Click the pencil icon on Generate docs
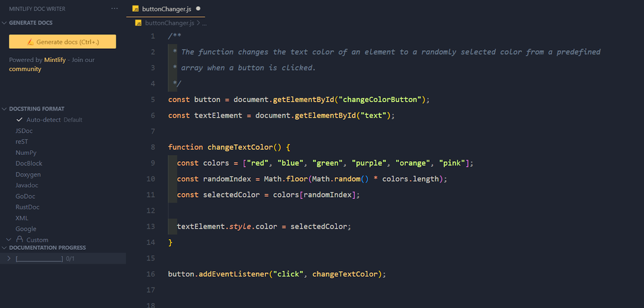 31,42
